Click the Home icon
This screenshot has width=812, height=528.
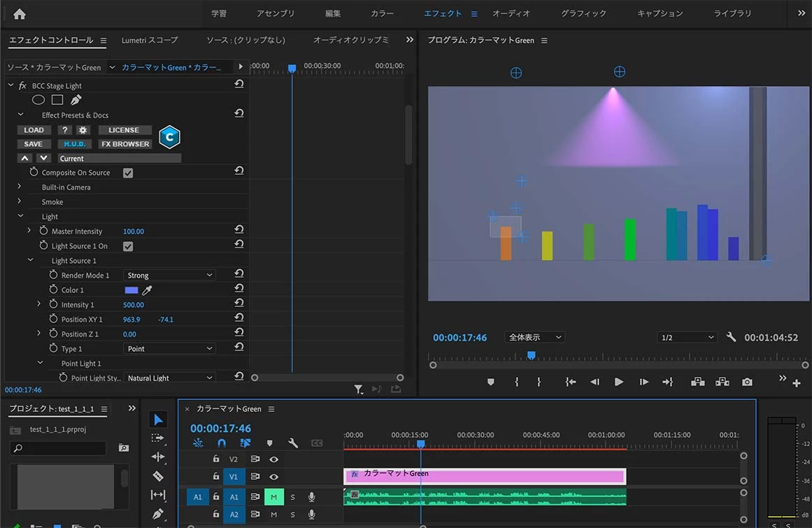pos(20,14)
